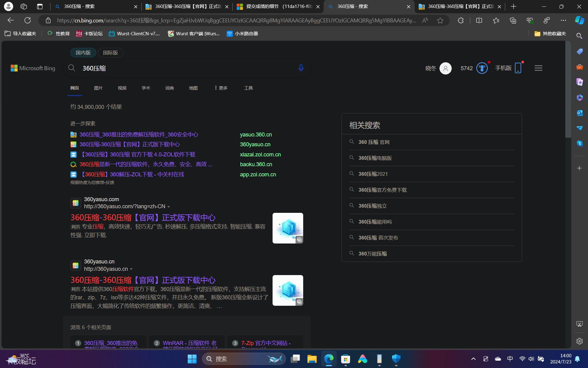Open the yasuo.360.cn result link
The height and width of the screenshot is (368, 588).
[x=256, y=134]
